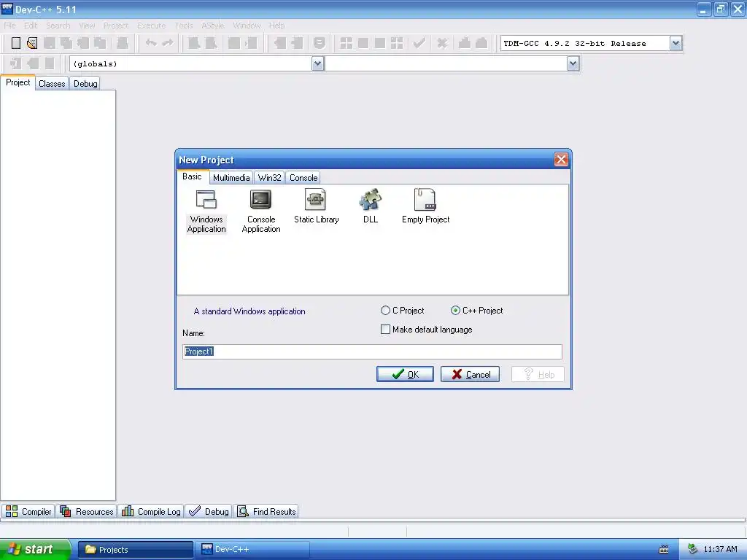Open the AStyle menu
Image resolution: width=747 pixels, height=560 pixels.
(212, 26)
